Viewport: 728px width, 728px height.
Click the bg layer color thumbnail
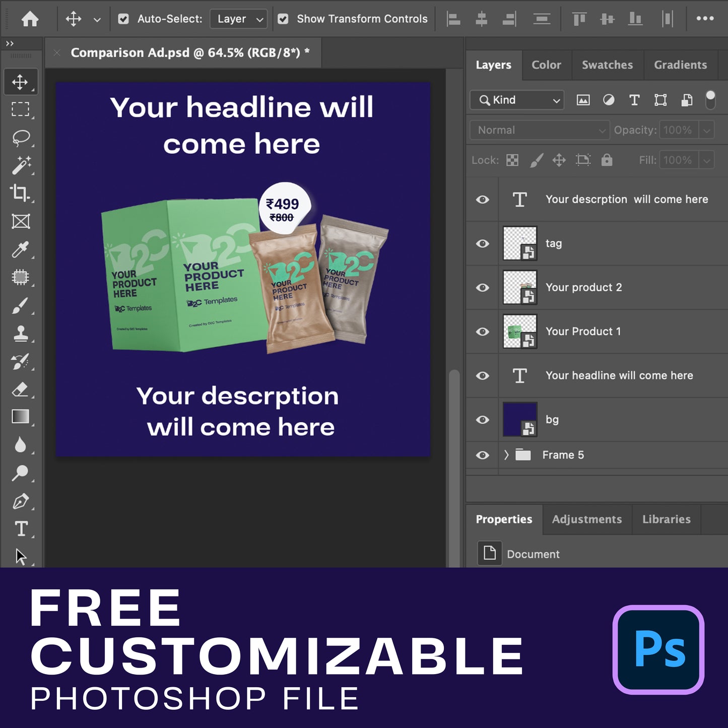tap(519, 419)
